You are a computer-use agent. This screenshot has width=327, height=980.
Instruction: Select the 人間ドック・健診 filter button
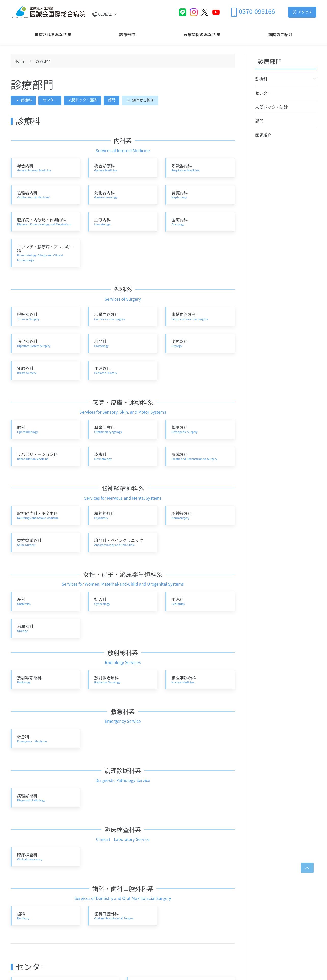click(x=82, y=100)
